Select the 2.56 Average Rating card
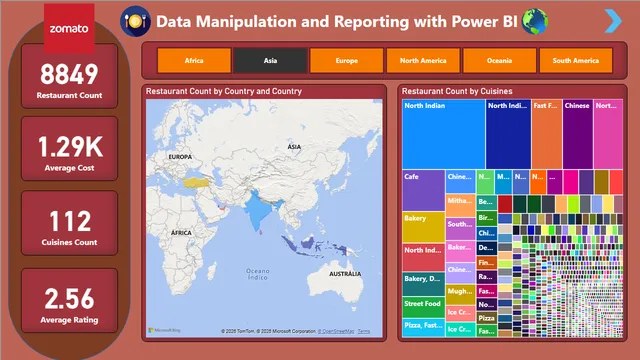640x360 pixels. [x=69, y=301]
